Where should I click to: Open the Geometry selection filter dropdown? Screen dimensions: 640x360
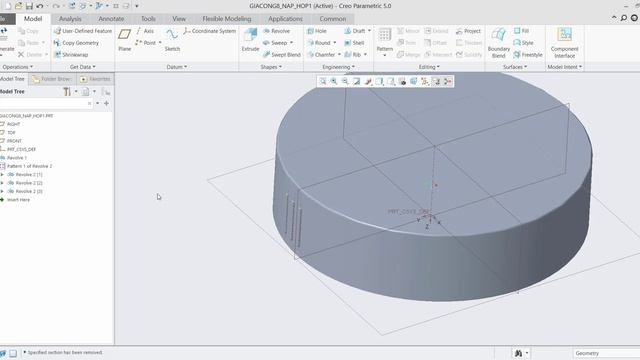[x=606, y=353]
